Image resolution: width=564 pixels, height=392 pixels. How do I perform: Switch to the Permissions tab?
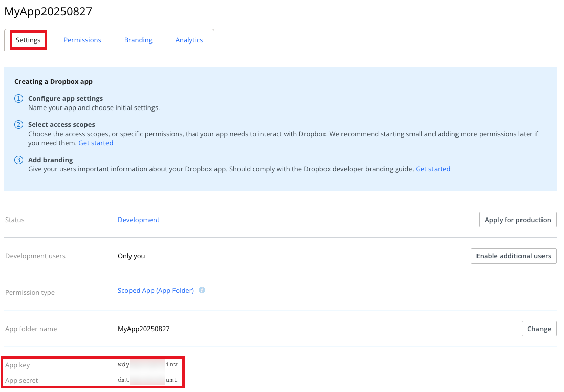[x=82, y=39]
